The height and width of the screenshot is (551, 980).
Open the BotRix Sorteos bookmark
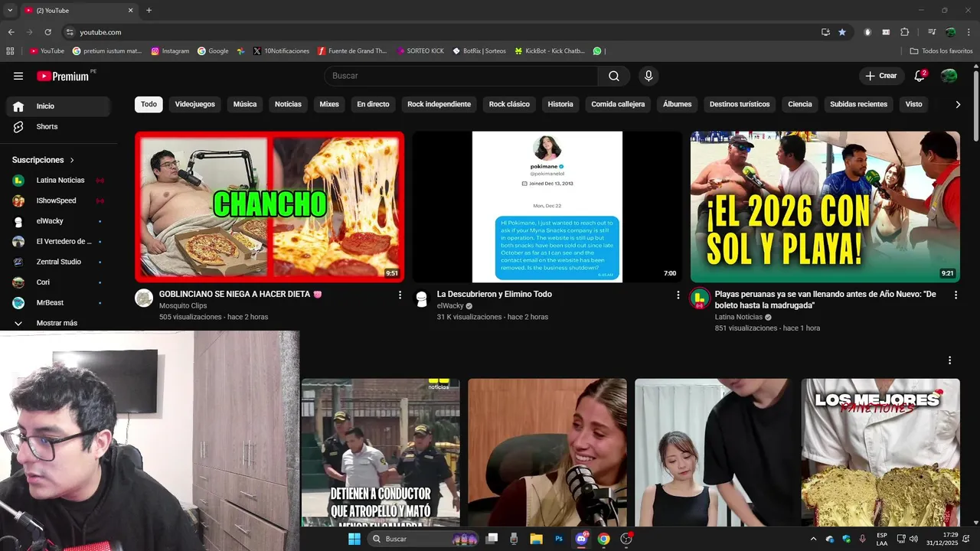[x=479, y=51]
